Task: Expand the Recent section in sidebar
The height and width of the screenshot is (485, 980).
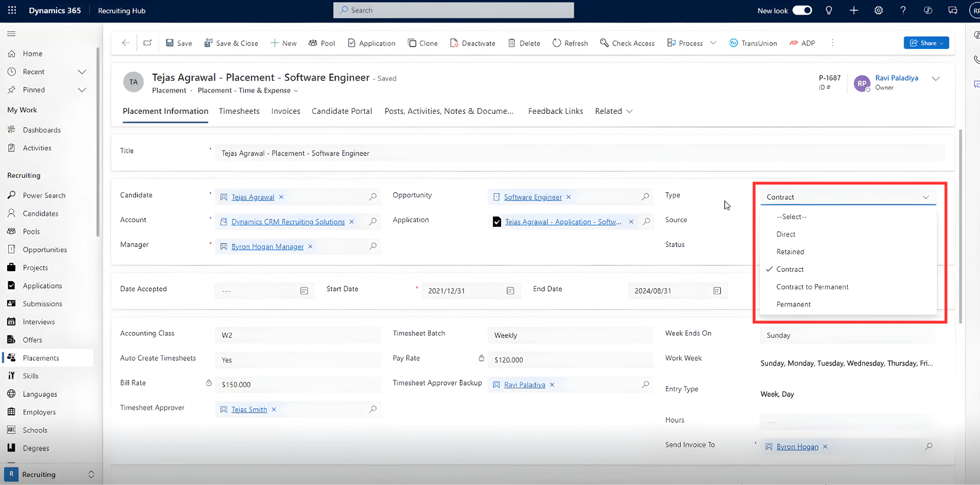Action: click(82, 72)
